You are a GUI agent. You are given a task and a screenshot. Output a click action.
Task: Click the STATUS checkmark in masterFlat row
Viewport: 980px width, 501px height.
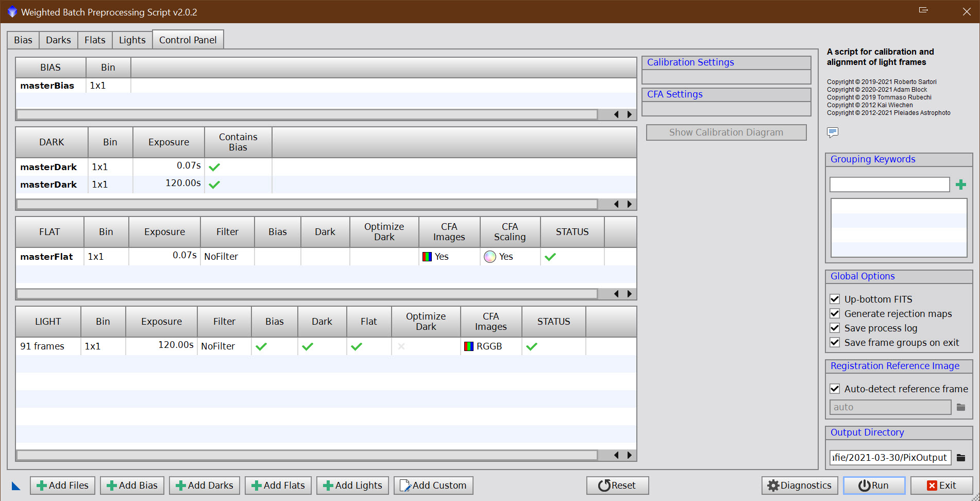coord(550,257)
